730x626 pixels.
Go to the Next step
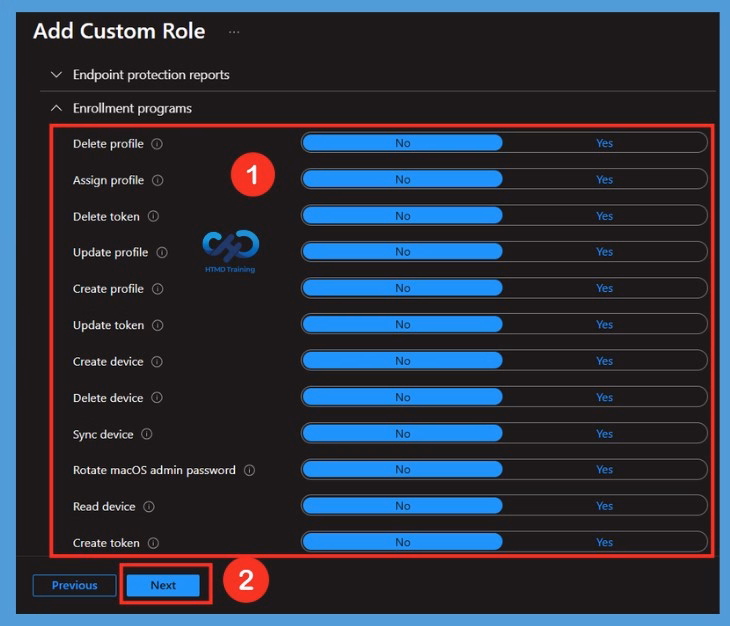click(x=163, y=585)
